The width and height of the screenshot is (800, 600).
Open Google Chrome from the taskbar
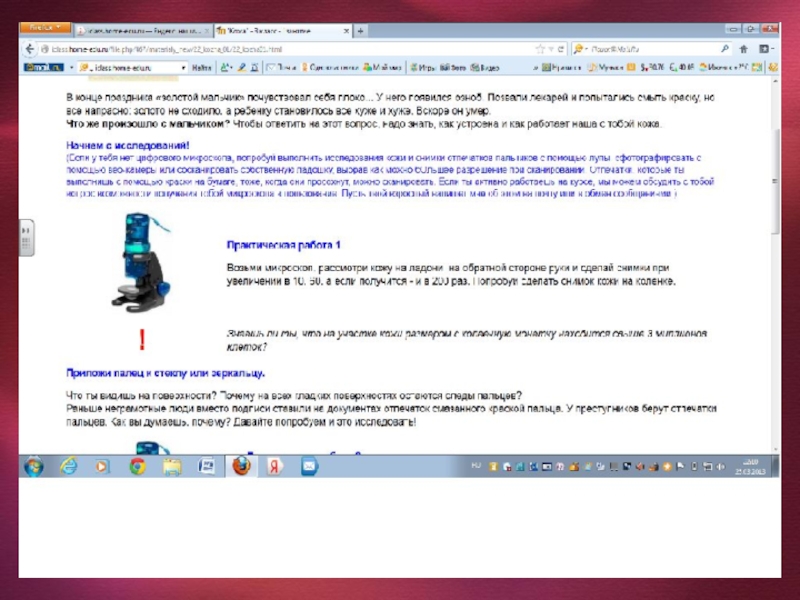tap(136, 466)
